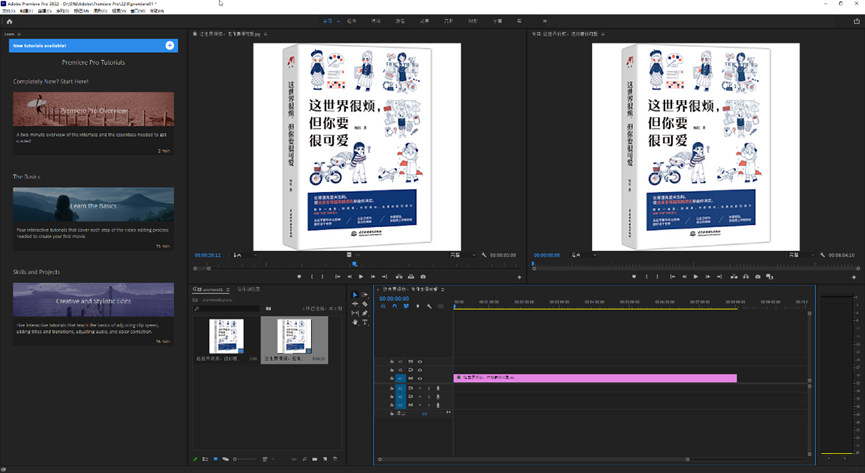This screenshot has width=865, height=473.
Task: Switch to the Learning workspace tab
Action: click(327, 21)
